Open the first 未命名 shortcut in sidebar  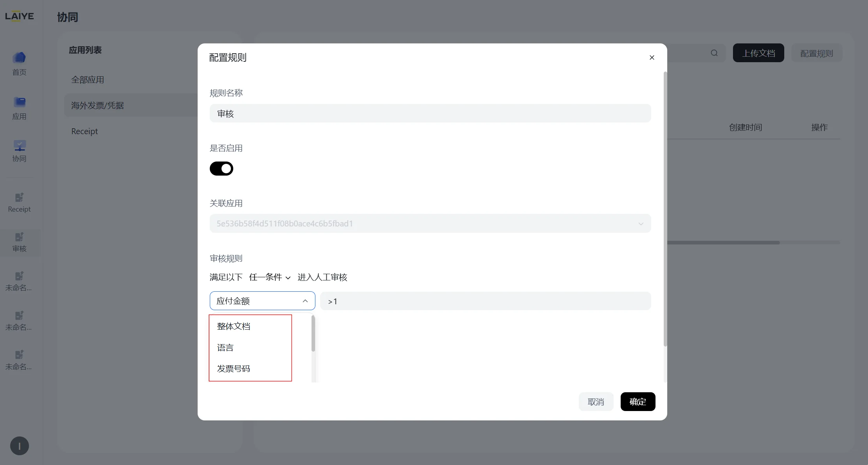19,282
